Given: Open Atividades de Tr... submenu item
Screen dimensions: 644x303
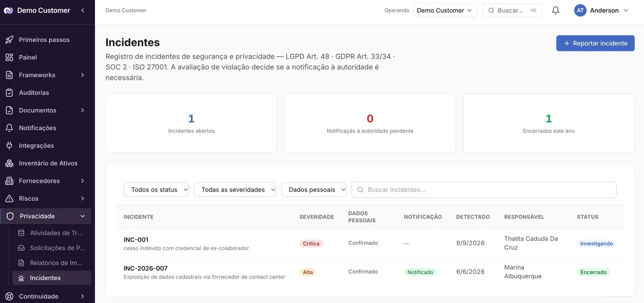Looking at the screenshot, I should pos(52,233).
